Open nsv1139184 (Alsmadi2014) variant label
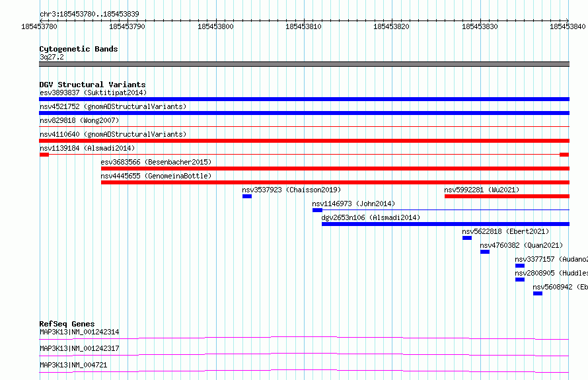588x380 pixels. coord(87,148)
